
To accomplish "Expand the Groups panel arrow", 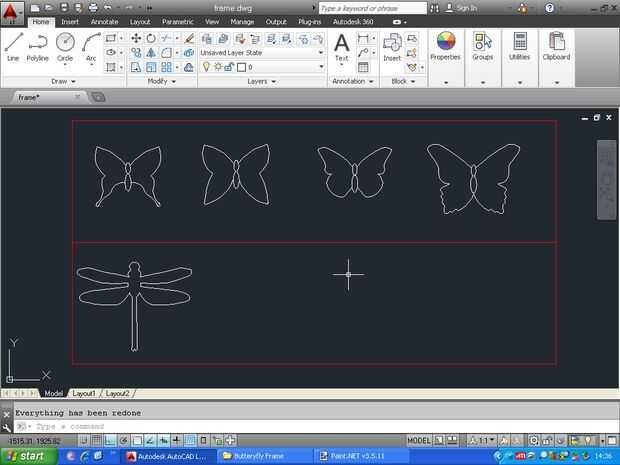I will (483, 83).
